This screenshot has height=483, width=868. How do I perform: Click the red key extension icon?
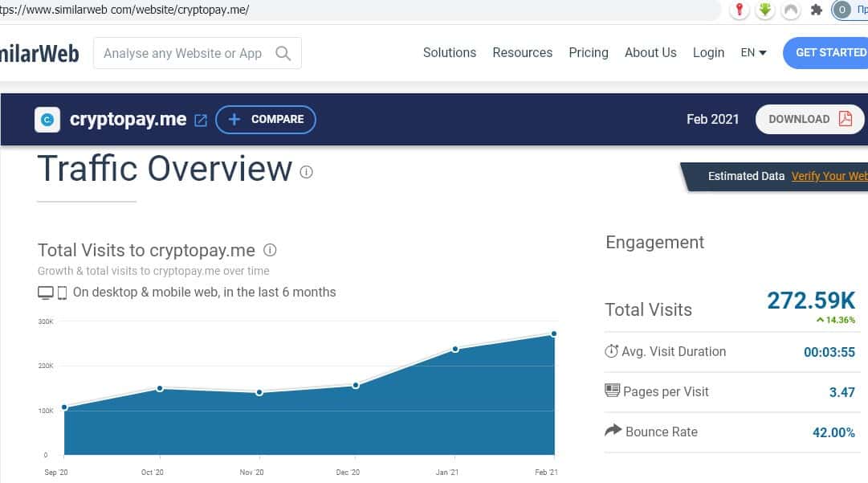click(740, 10)
